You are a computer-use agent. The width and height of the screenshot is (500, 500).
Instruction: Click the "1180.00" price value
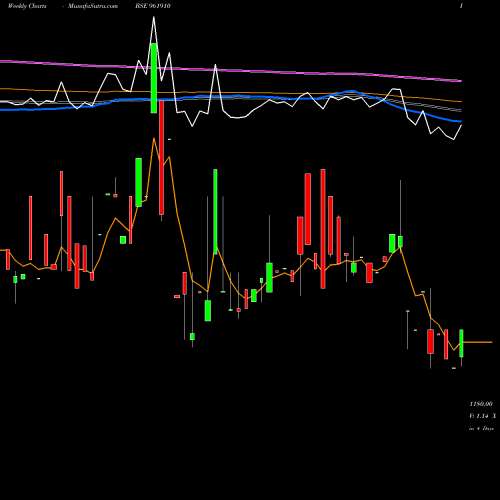tap(481, 404)
